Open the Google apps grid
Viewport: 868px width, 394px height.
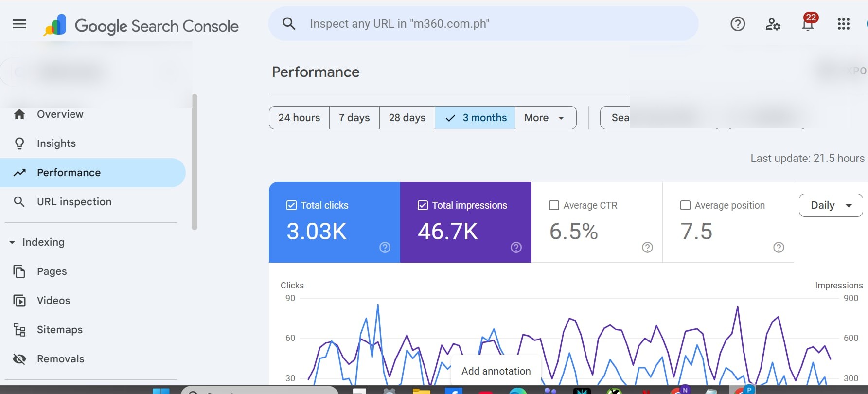click(844, 24)
